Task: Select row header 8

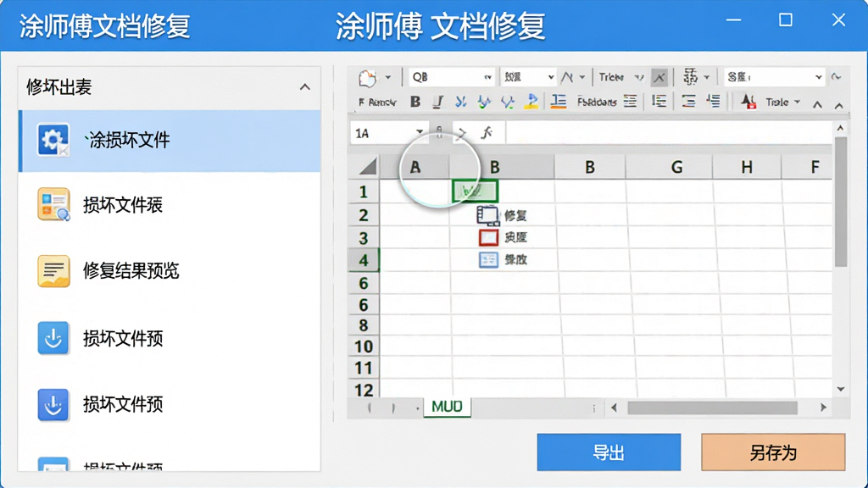Action: (x=364, y=325)
